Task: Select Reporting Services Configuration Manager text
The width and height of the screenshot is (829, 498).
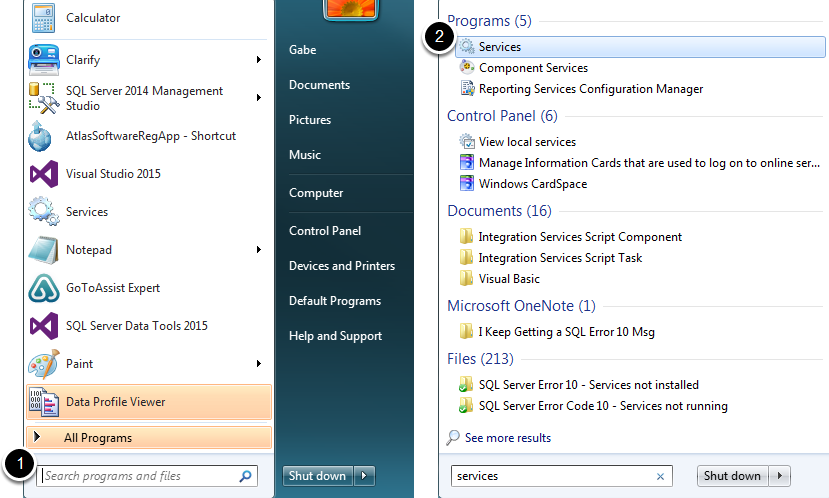Action: 591,89
